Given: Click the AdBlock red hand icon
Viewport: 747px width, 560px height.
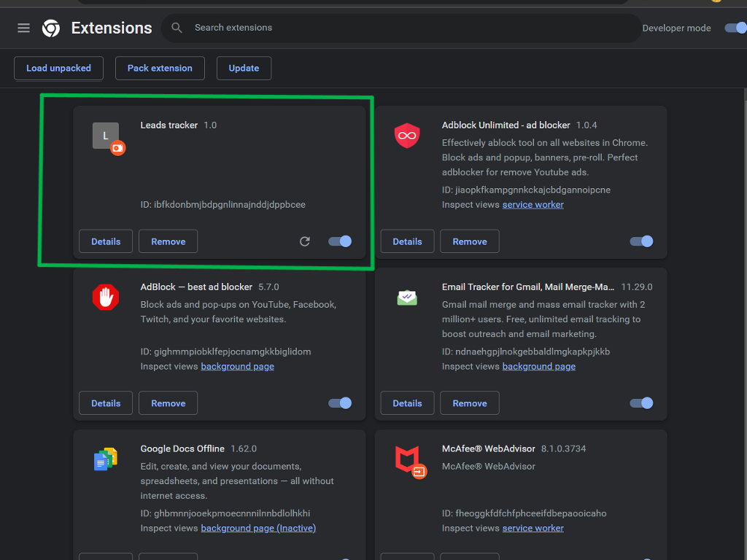Looking at the screenshot, I should coord(106,297).
